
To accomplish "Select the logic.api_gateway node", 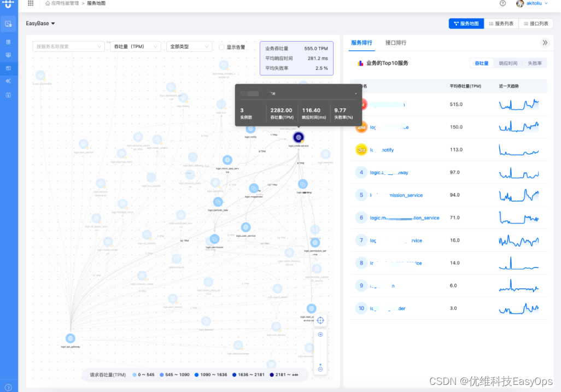I will (x=70, y=338).
